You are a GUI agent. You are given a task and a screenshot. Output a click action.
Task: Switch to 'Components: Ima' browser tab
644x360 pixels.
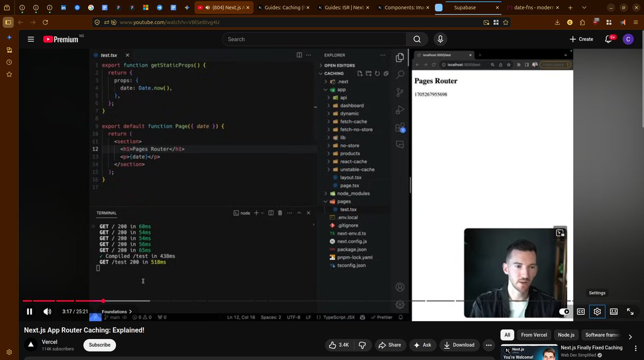click(x=404, y=8)
